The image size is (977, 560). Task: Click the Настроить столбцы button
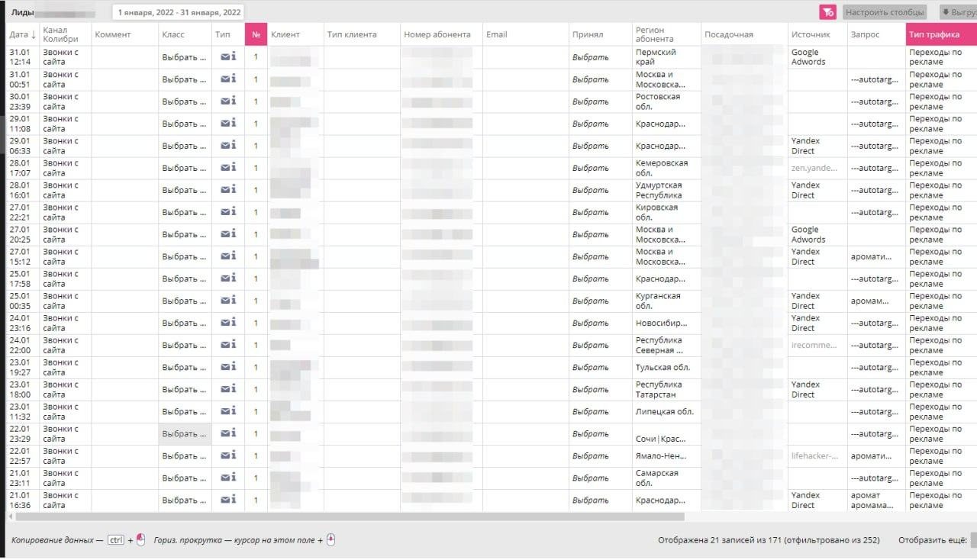(885, 12)
